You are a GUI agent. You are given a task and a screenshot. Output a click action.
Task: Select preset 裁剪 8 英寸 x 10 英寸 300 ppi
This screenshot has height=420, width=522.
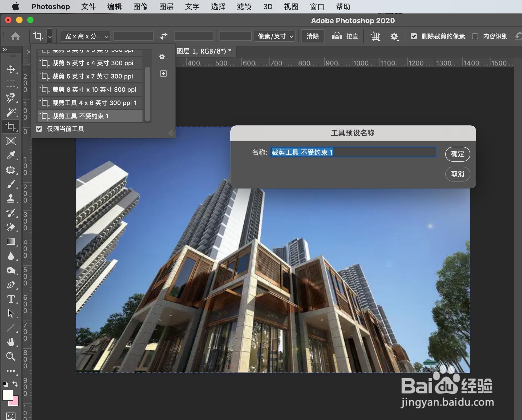[x=90, y=90]
